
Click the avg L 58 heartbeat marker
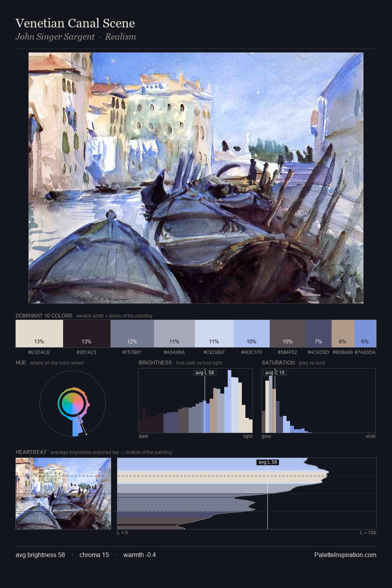(268, 462)
